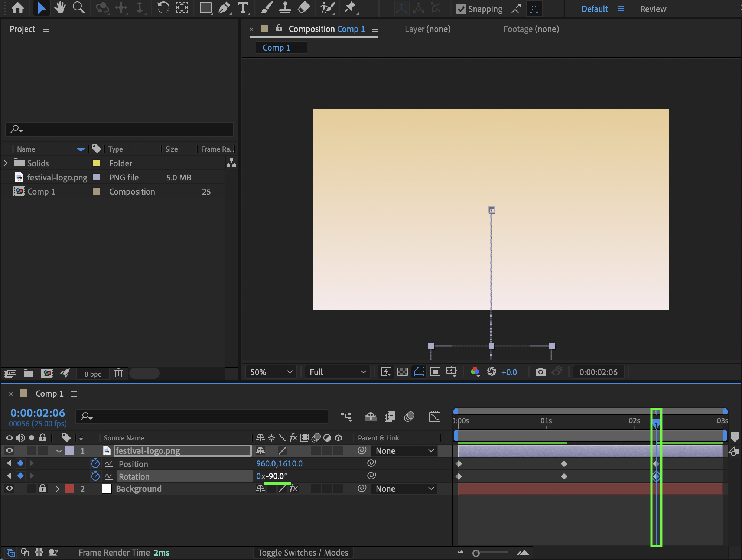The width and height of the screenshot is (742, 560).
Task: Switch to the Footage (none) tab
Action: point(531,29)
